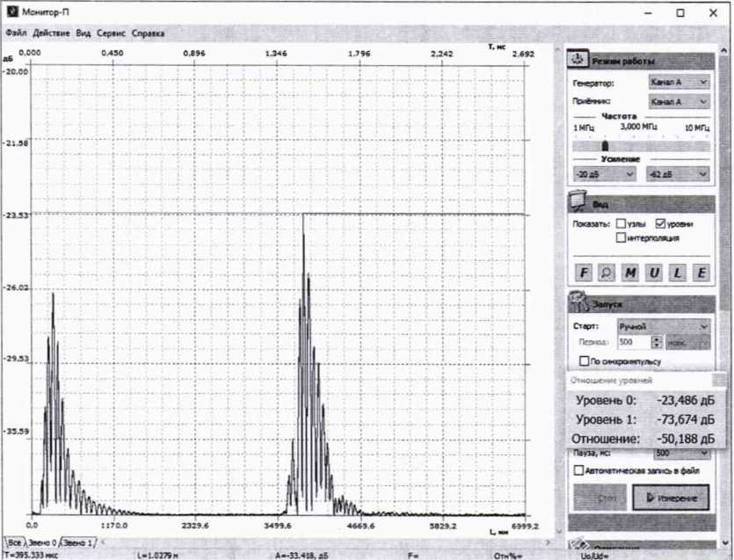
Task: Click the 3,000 МГц frequency label
Action: click(x=638, y=127)
